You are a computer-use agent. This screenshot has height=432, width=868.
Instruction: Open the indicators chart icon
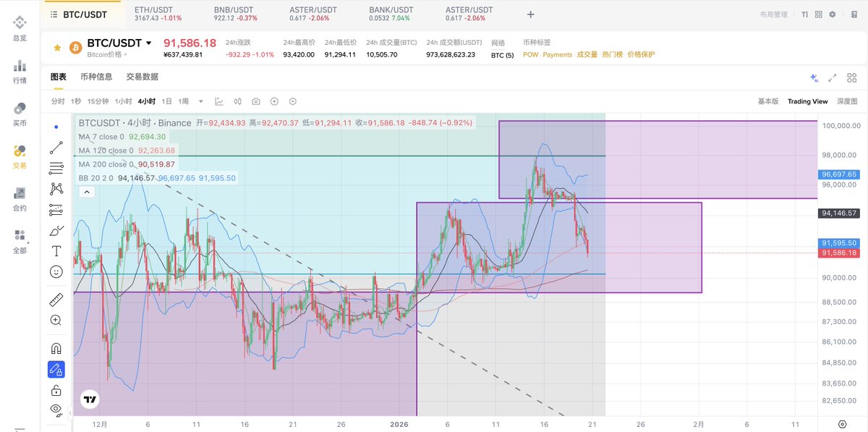tap(219, 101)
